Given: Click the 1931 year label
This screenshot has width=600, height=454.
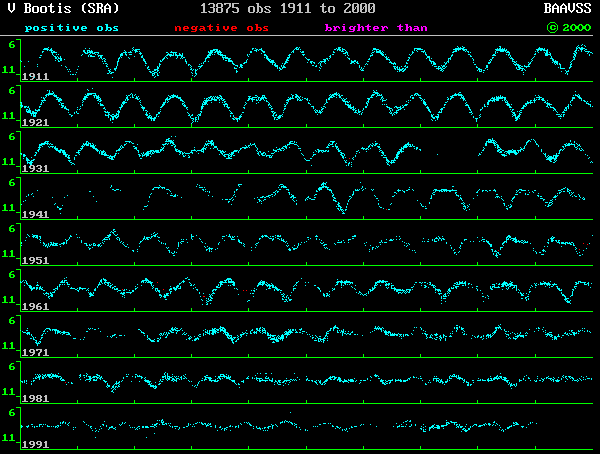Looking at the screenshot, I should tap(36, 168).
